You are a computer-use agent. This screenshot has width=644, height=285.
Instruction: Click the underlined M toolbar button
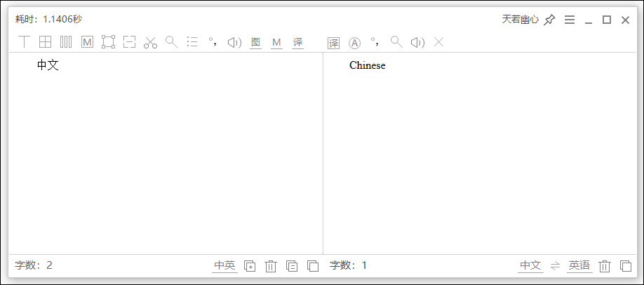pyautogui.click(x=276, y=42)
